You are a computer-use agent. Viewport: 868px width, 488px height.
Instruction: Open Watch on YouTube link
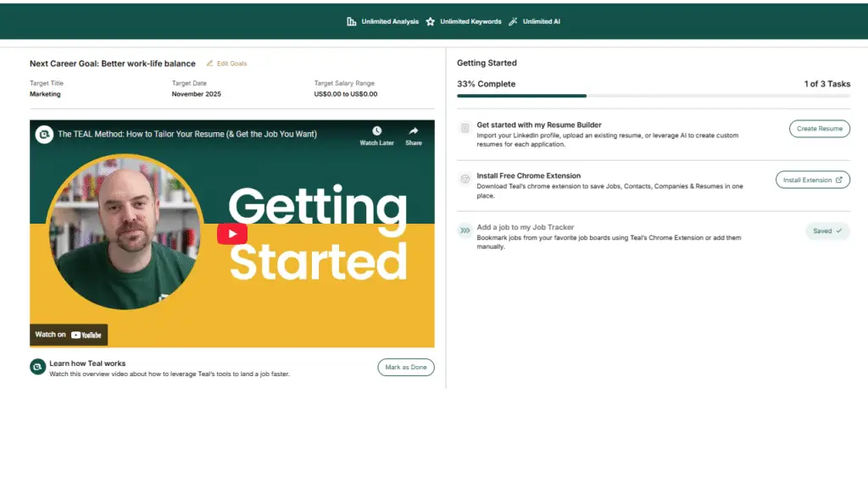[x=69, y=335]
